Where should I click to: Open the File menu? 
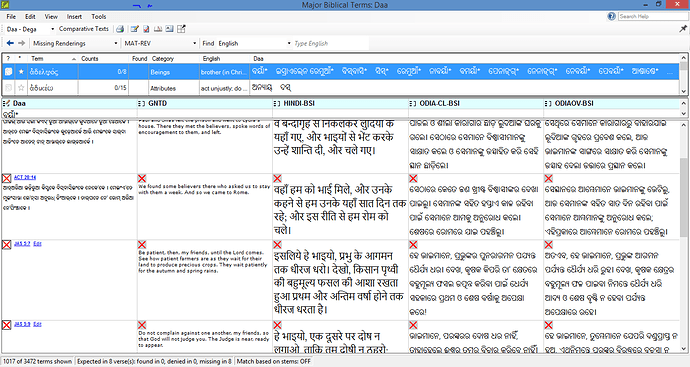pos(11,16)
